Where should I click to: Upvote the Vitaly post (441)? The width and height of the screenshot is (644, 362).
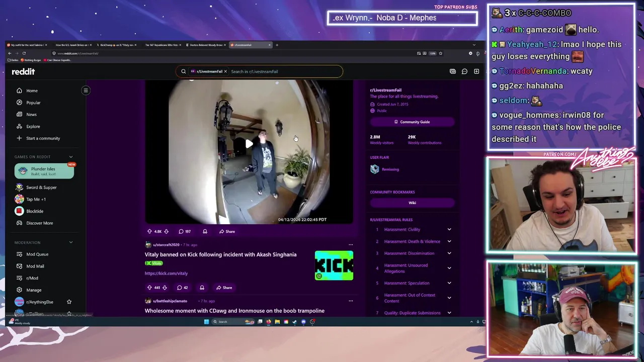[149, 288]
